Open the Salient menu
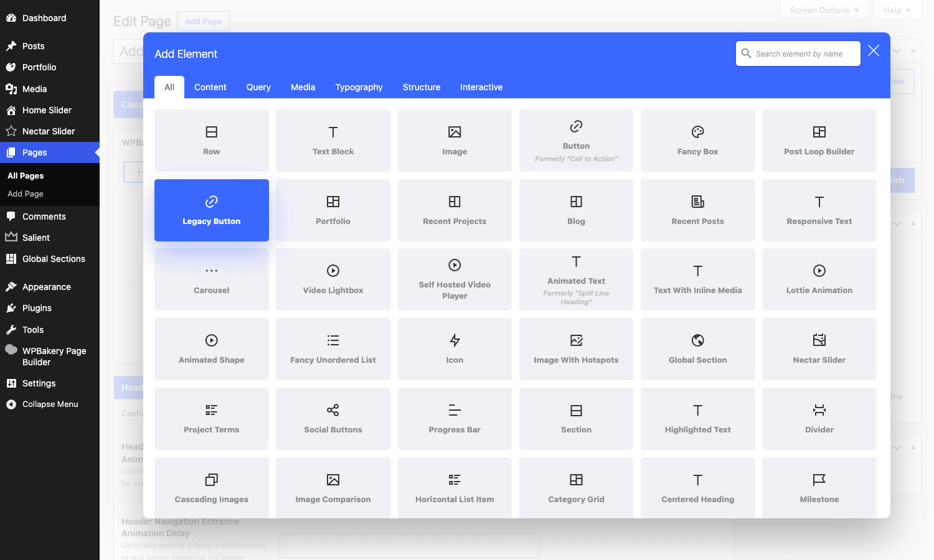Image resolution: width=934 pixels, height=560 pixels. pyautogui.click(x=50, y=238)
